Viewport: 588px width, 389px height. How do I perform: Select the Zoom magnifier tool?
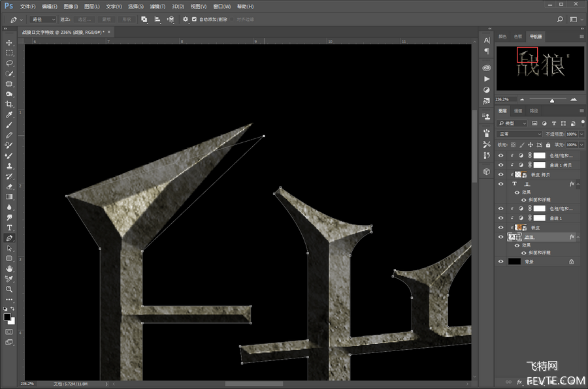tap(9, 289)
